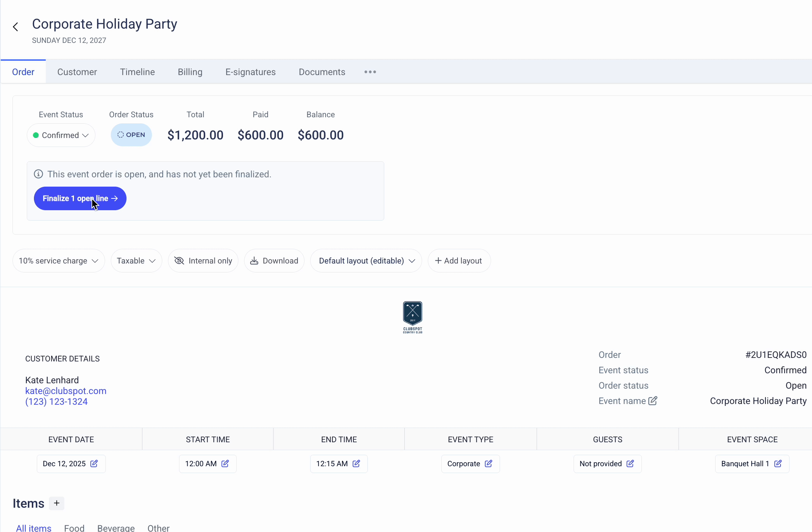
Task: Toggle Internal only visibility
Action: [203, 261]
